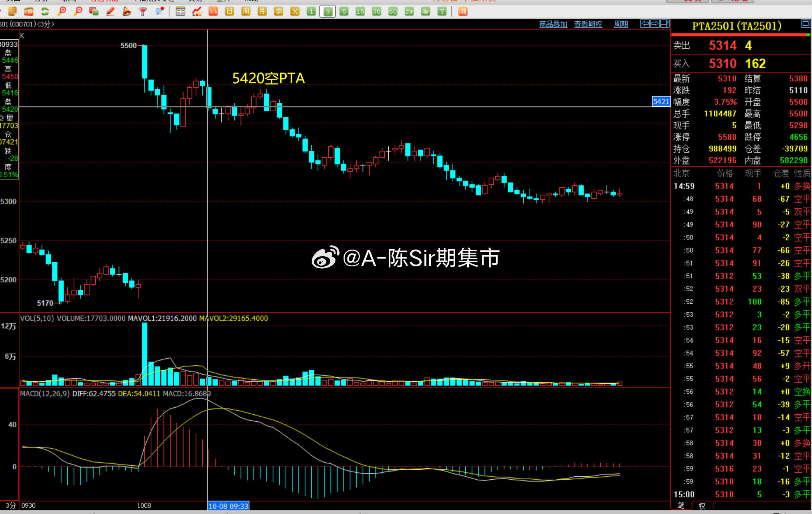Switch to the 权 tab
This screenshot has width=812, height=514.
702,505
